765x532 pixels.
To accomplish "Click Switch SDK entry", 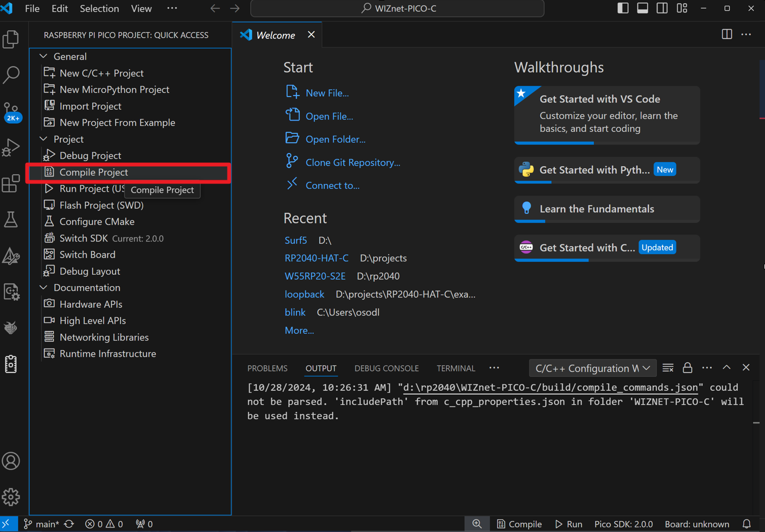I will (x=84, y=238).
